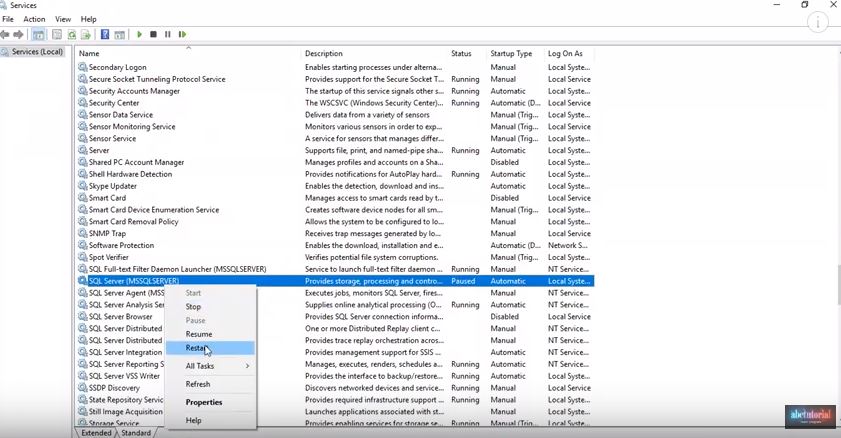Switch to the Standard tab
Image resolution: width=841 pixels, height=438 pixels.
(136, 433)
